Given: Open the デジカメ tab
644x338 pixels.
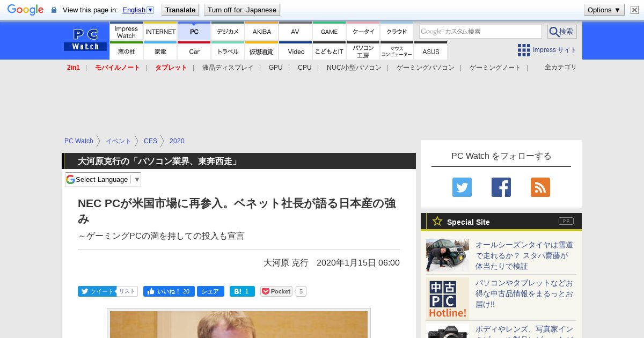Looking at the screenshot, I should [x=228, y=31].
